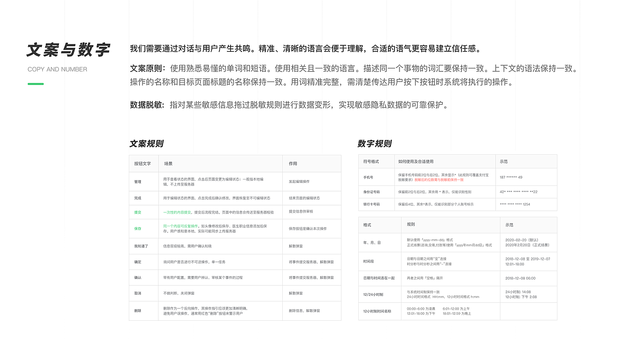Click the '格式' column header
This screenshot has height=362, width=644.
[x=367, y=225]
